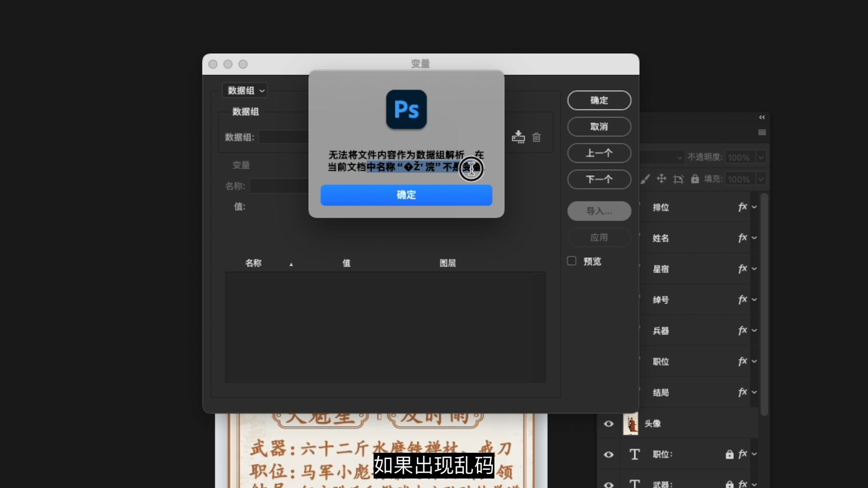Image resolution: width=868 pixels, height=488 pixels.
Task: Click the 不透明度 100% field
Action: point(740,157)
